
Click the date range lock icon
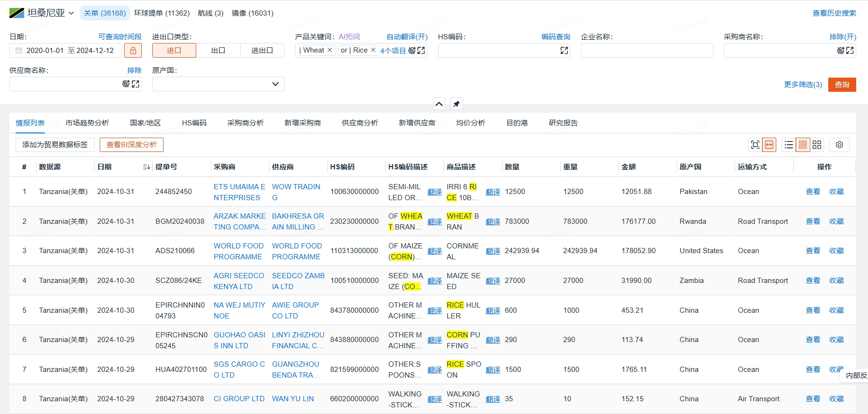[133, 51]
